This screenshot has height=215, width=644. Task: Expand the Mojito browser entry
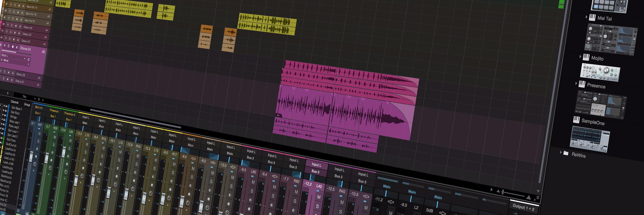point(580,56)
